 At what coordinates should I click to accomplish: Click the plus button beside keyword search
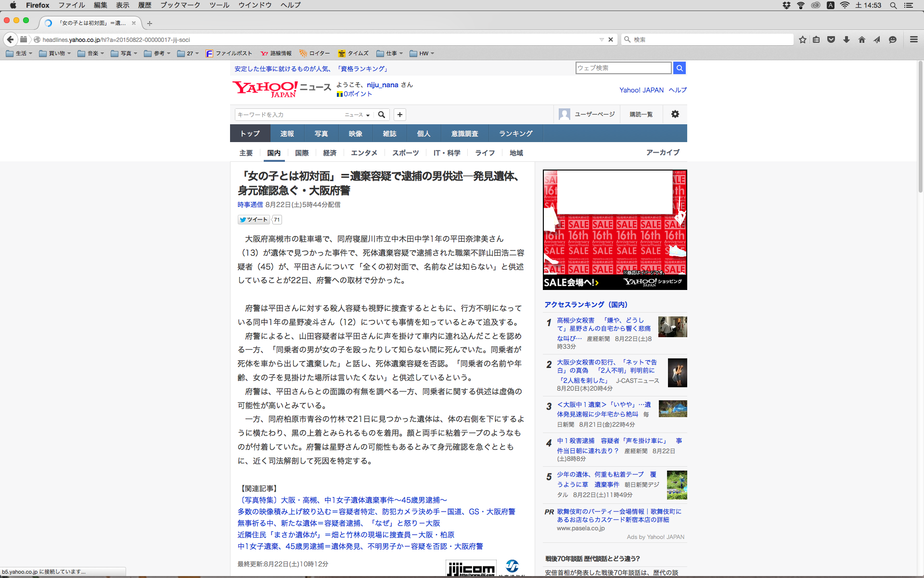399,115
